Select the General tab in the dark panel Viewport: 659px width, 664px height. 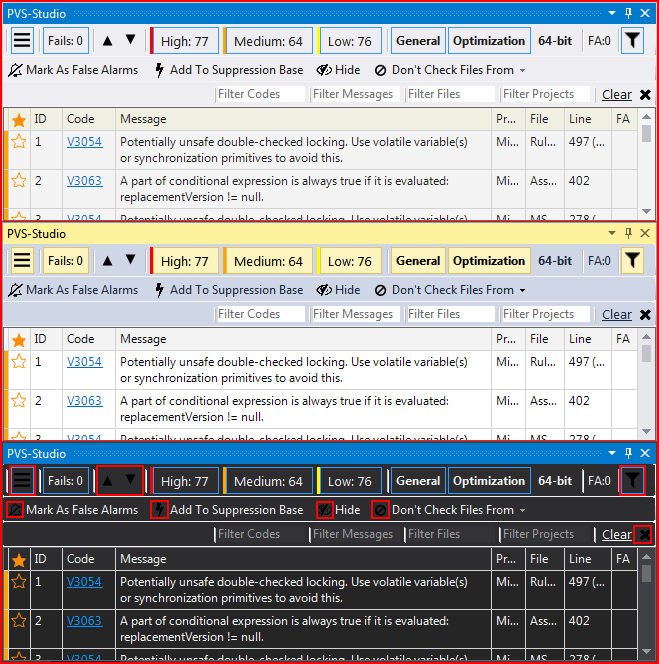point(417,481)
